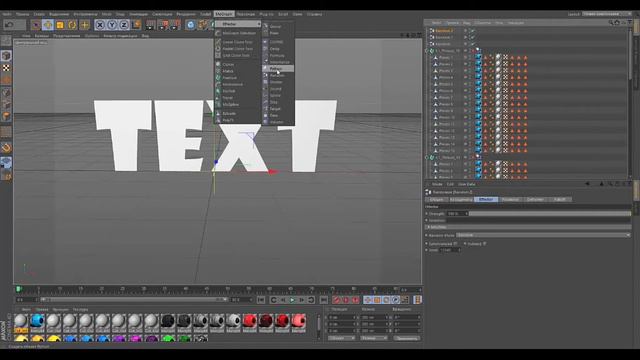The image size is (640, 360).
Task: Collapse the second Fracture object tree node
Action: tap(427, 158)
